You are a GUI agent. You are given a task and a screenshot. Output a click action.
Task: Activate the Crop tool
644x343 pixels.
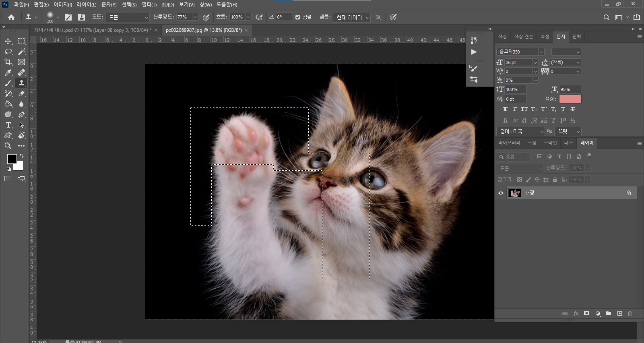coord(8,62)
